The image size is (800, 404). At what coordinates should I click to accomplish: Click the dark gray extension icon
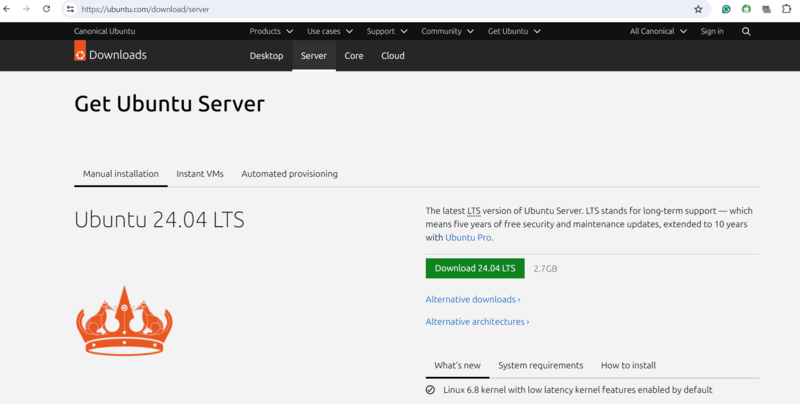766,9
